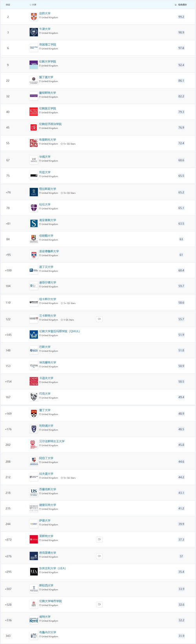
Task: Open video icon in 思克莱德大学 row
Action: pos(99,556)
